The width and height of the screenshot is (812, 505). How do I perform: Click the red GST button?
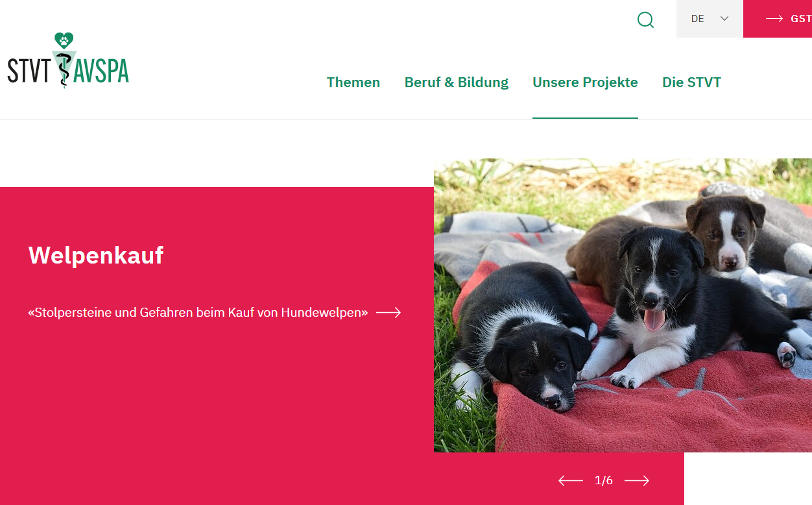pyautogui.click(x=778, y=19)
